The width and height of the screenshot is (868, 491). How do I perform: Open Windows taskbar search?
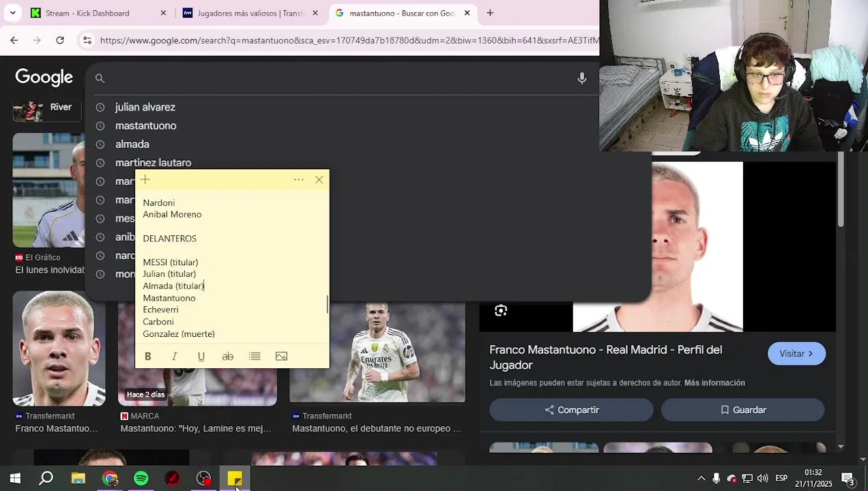[46, 479]
